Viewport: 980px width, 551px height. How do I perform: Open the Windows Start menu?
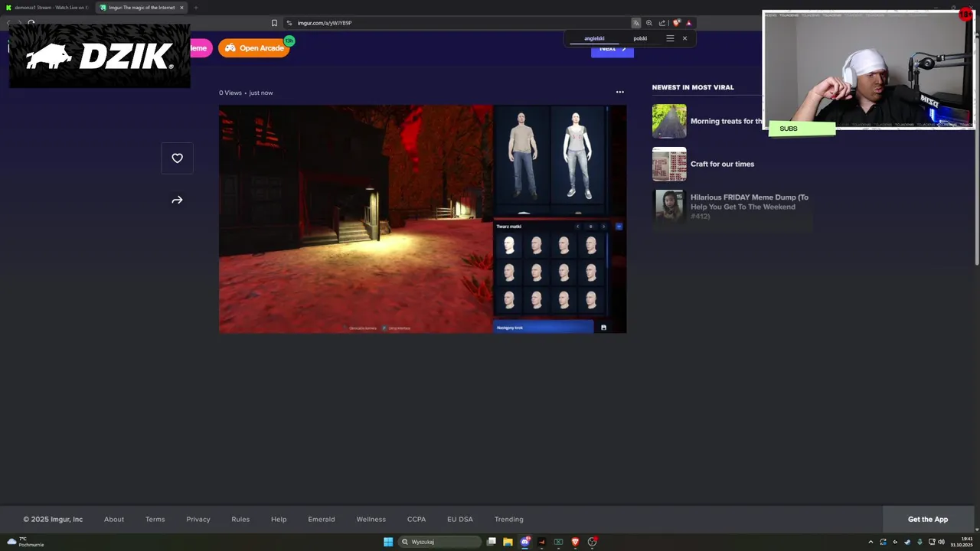point(388,542)
